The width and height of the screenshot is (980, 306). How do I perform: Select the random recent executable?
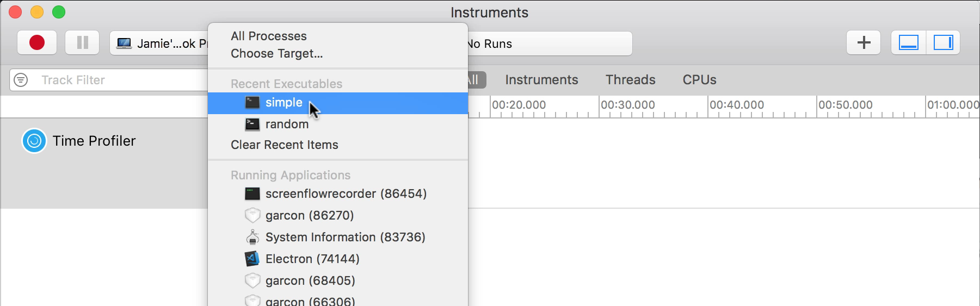(x=287, y=124)
